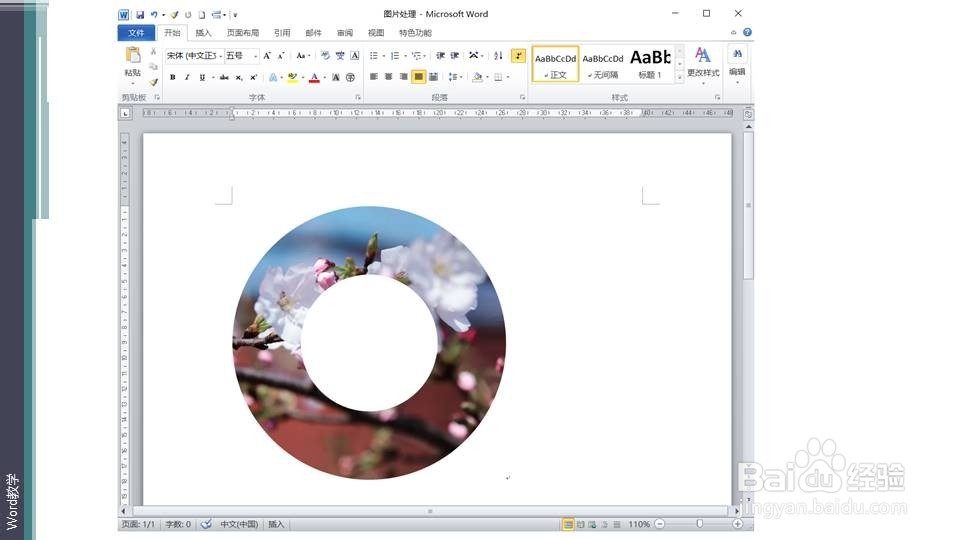Click the Grow Font icon

pos(267,56)
